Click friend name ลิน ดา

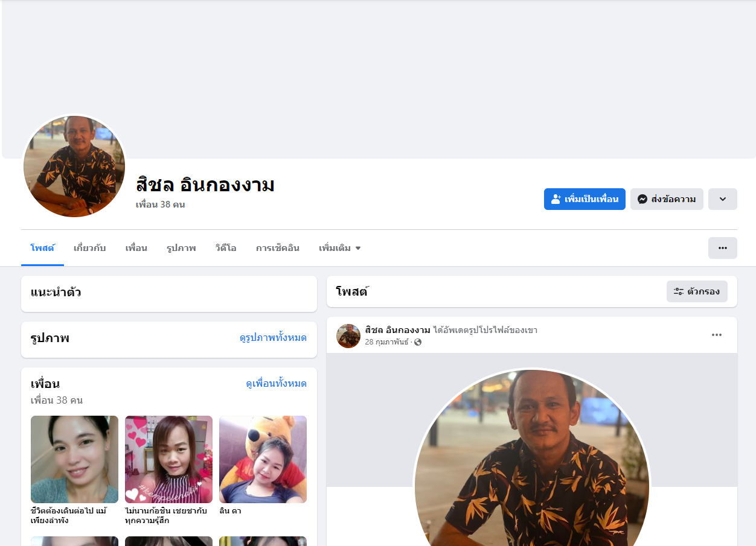pyautogui.click(x=231, y=511)
